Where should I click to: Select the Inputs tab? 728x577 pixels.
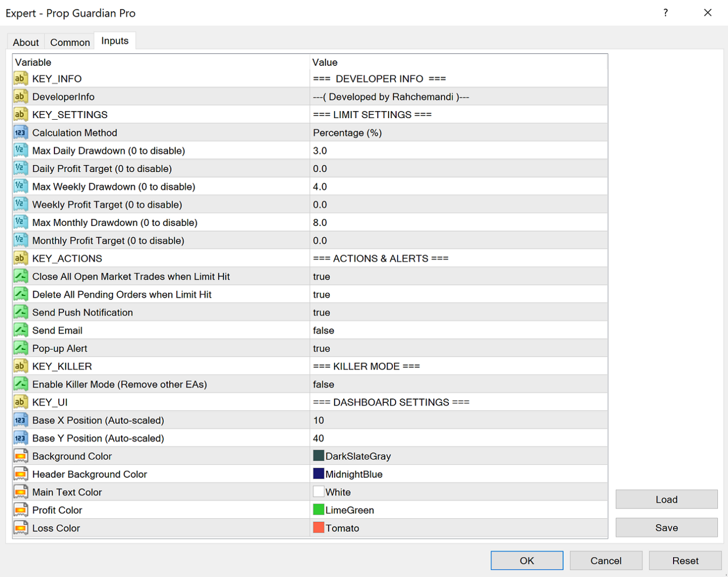[115, 41]
